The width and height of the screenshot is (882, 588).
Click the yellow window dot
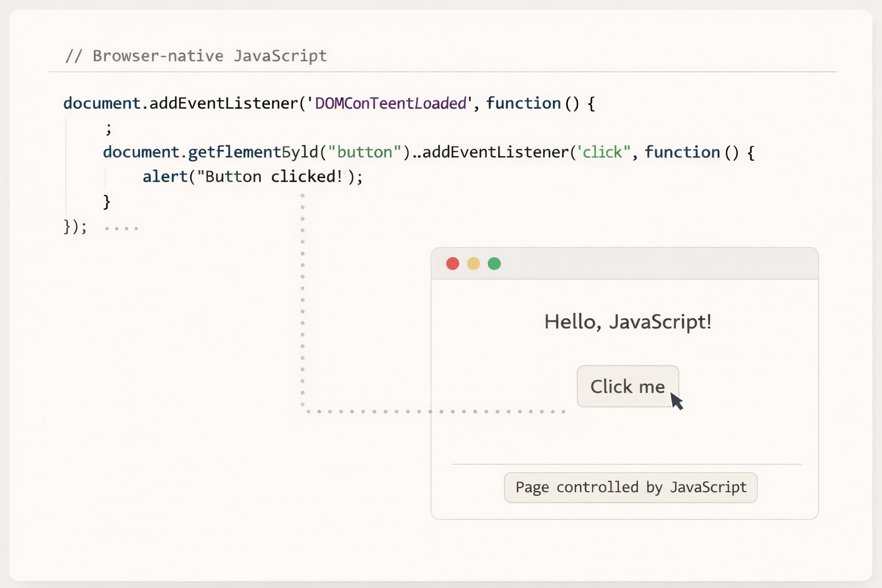(473, 264)
